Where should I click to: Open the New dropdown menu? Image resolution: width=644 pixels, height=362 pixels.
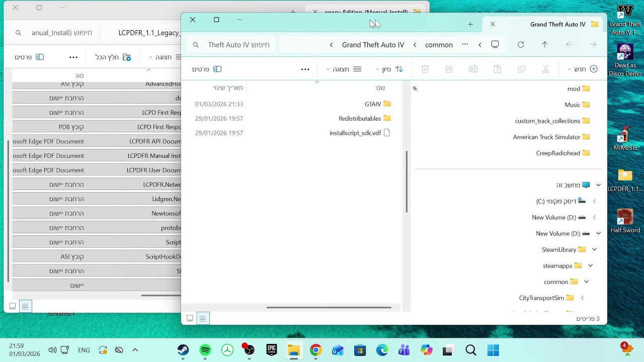pos(582,69)
